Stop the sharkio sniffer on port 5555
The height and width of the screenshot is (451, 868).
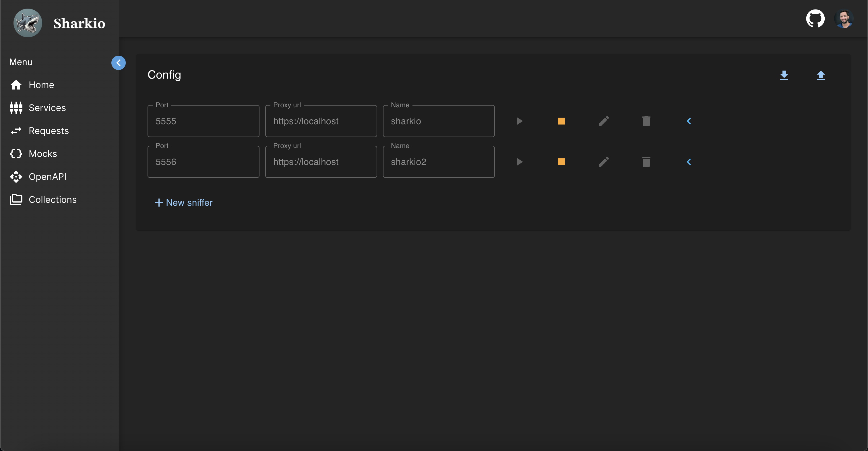[x=561, y=121]
